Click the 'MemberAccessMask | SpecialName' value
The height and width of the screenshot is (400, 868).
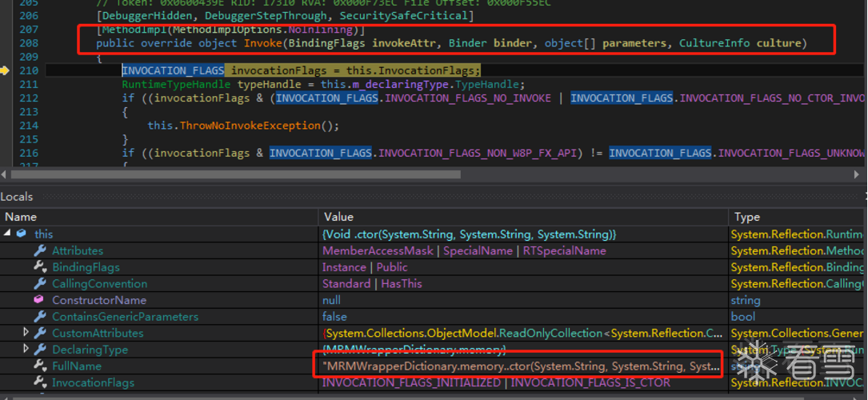[464, 250]
